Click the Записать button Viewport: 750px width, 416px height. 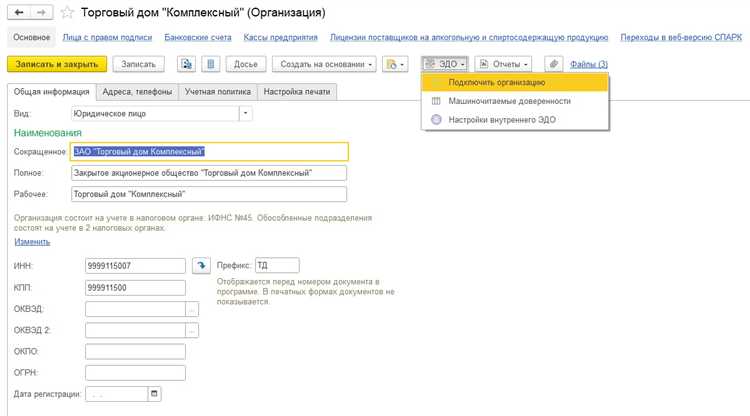[138, 64]
